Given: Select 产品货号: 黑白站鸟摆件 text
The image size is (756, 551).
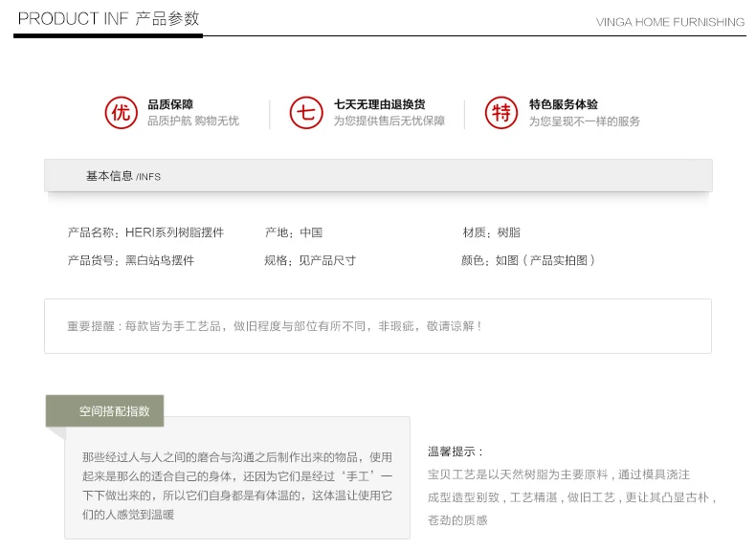Looking at the screenshot, I should coord(131,260).
